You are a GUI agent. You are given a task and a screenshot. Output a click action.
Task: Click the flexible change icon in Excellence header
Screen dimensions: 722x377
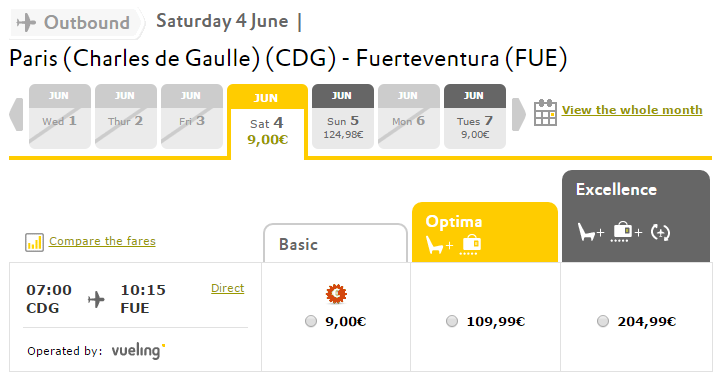pos(660,232)
